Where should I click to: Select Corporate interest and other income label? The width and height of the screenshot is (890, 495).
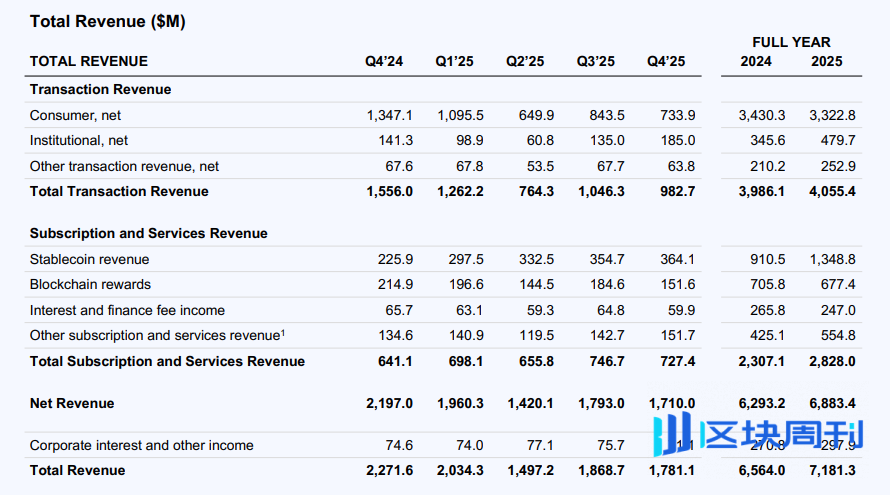tap(142, 445)
